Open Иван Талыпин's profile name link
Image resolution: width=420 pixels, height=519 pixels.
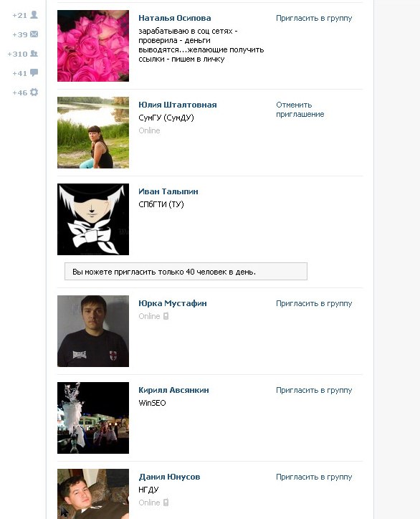click(x=168, y=191)
